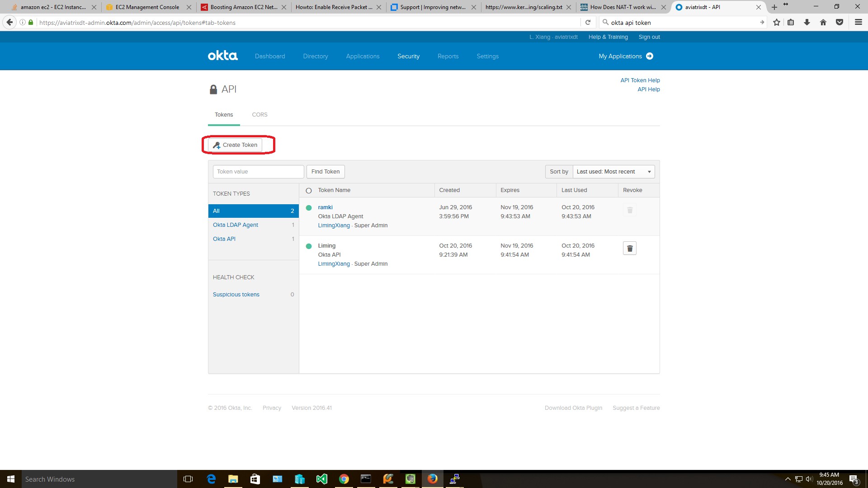The width and height of the screenshot is (868, 488).
Task: Revoke the ramki token via trash icon
Action: [630, 210]
